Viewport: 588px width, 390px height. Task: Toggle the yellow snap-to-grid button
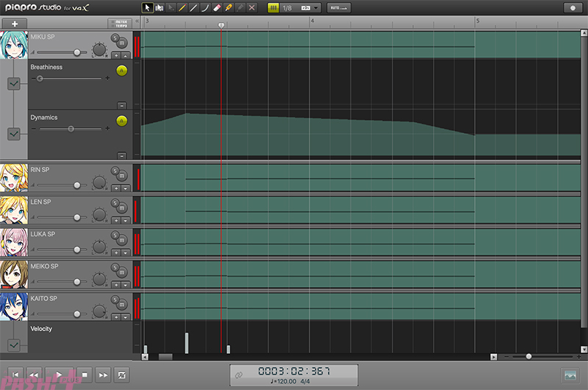click(x=273, y=7)
